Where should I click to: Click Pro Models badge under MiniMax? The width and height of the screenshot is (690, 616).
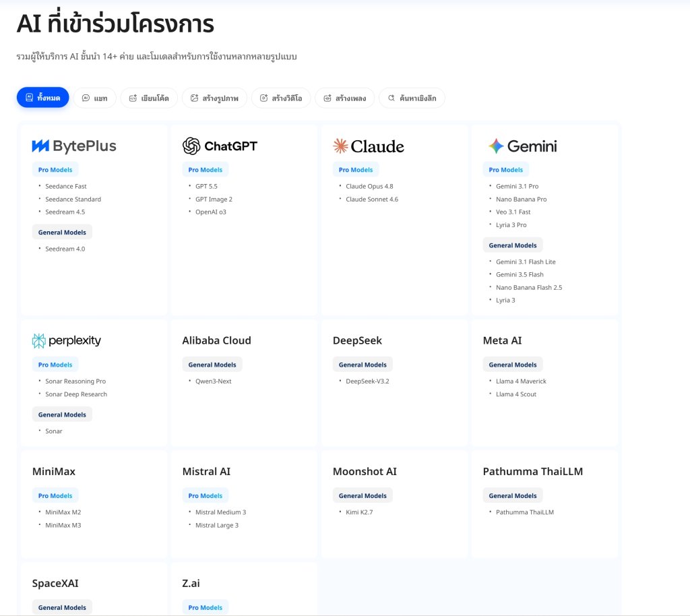pos(55,496)
